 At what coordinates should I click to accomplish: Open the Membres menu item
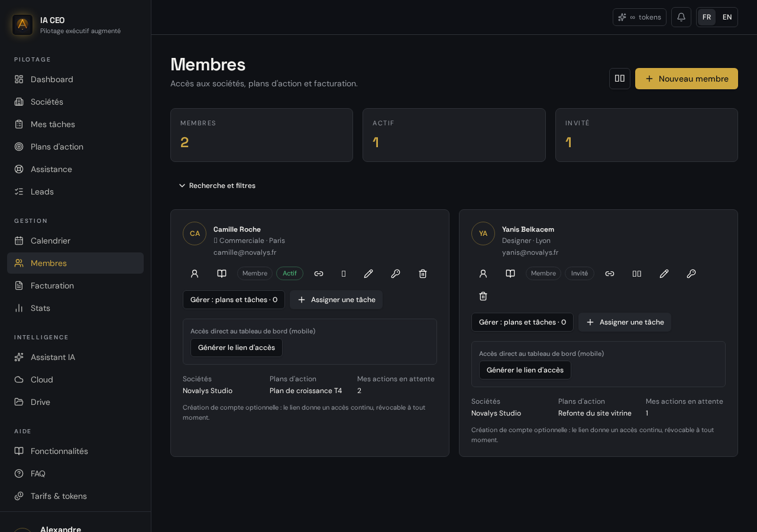[75, 263]
